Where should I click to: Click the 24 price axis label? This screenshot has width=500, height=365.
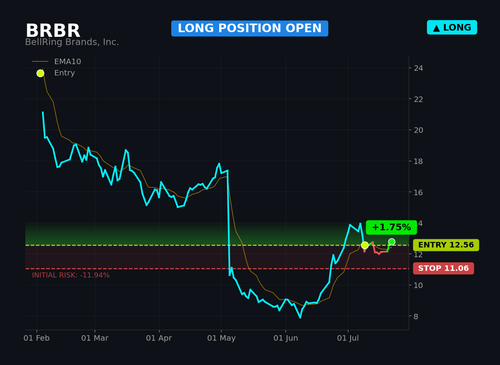(418, 68)
